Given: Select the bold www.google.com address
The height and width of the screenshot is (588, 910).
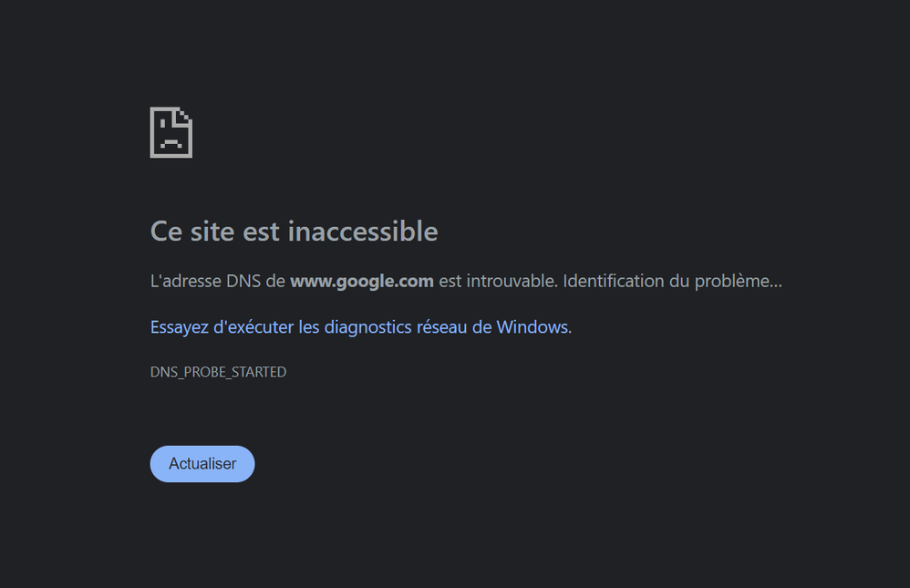Looking at the screenshot, I should click(361, 281).
